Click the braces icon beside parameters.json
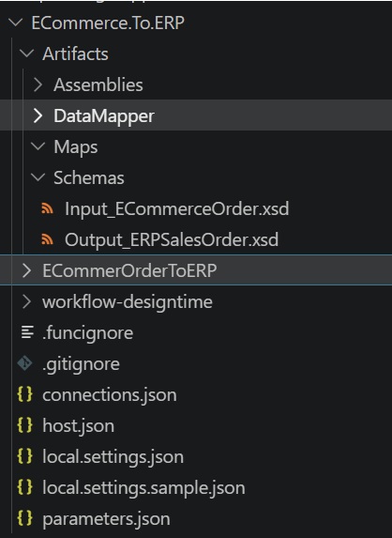The image size is (392, 538). coord(25,518)
